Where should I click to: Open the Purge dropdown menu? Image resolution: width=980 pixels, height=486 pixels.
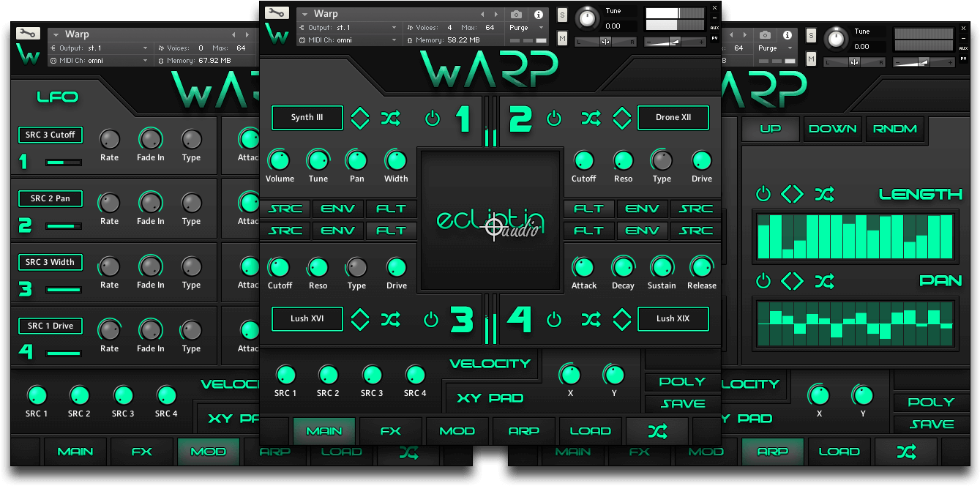tap(527, 28)
